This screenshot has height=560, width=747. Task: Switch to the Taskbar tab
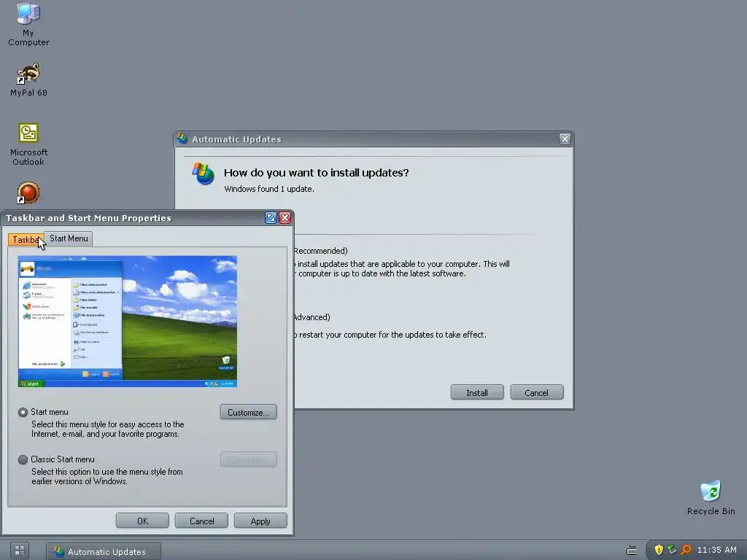click(26, 239)
